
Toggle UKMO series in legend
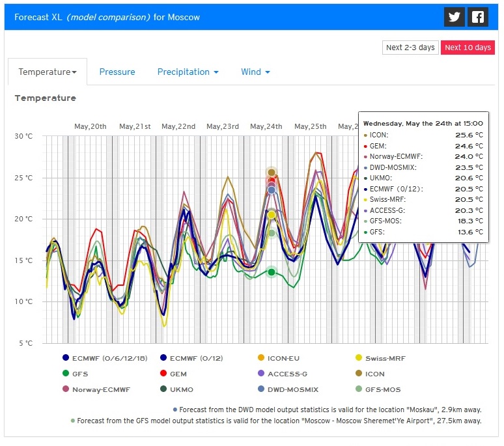click(x=176, y=389)
